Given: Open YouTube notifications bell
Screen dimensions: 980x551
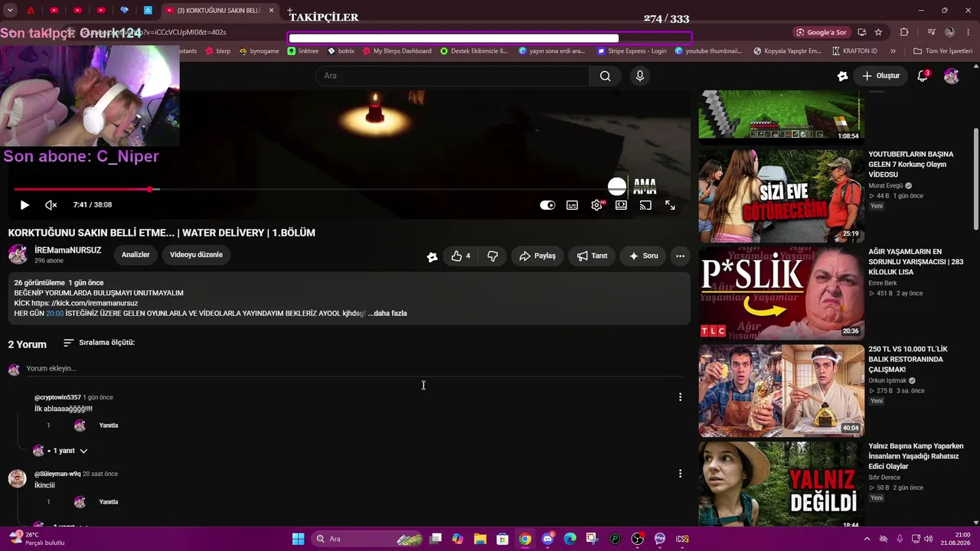Looking at the screenshot, I should [x=923, y=76].
